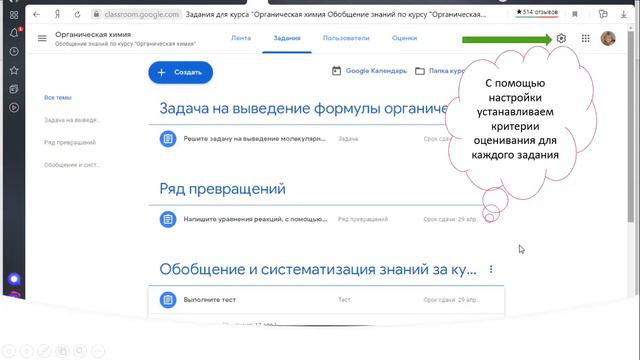Image resolution: width=640 pixels, height=360 pixels.
Task: Open topic heading Задача на выведение формулы
Action: tap(303, 109)
